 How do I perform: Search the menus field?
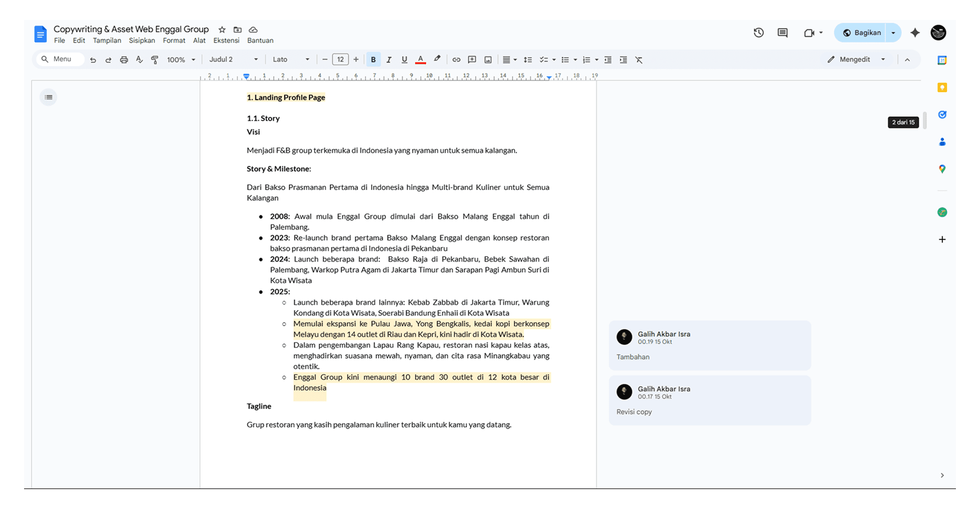point(61,59)
